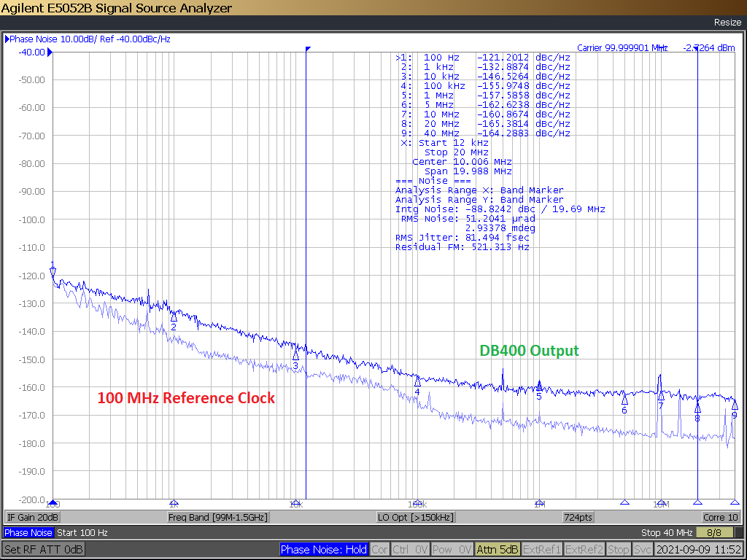Toggle Phase Noise: Hold mode
The image size is (747, 560).
(x=324, y=549)
